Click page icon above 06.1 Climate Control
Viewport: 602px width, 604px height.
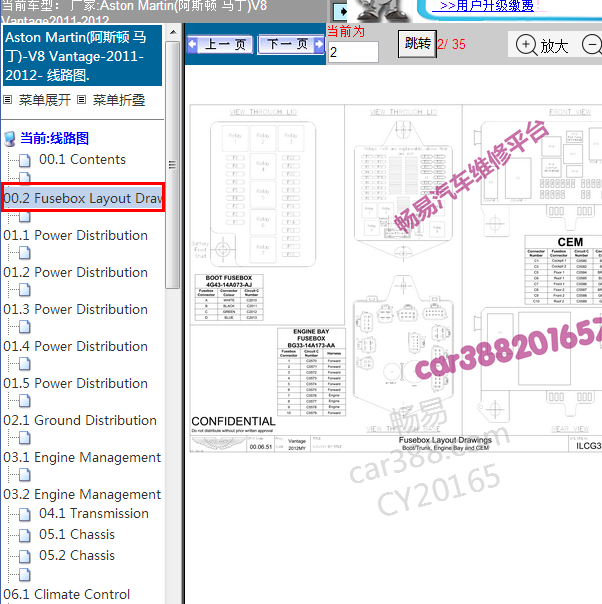tap(25, 575)
